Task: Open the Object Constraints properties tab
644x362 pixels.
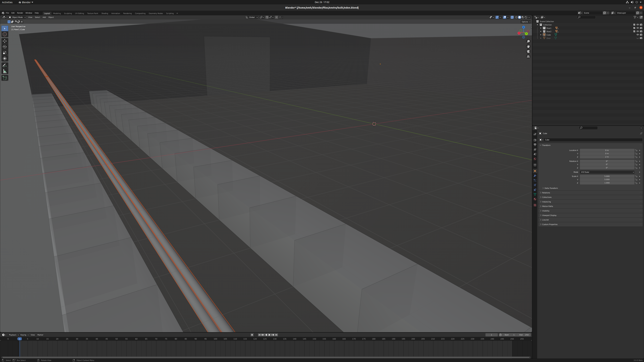Action: 535,190
